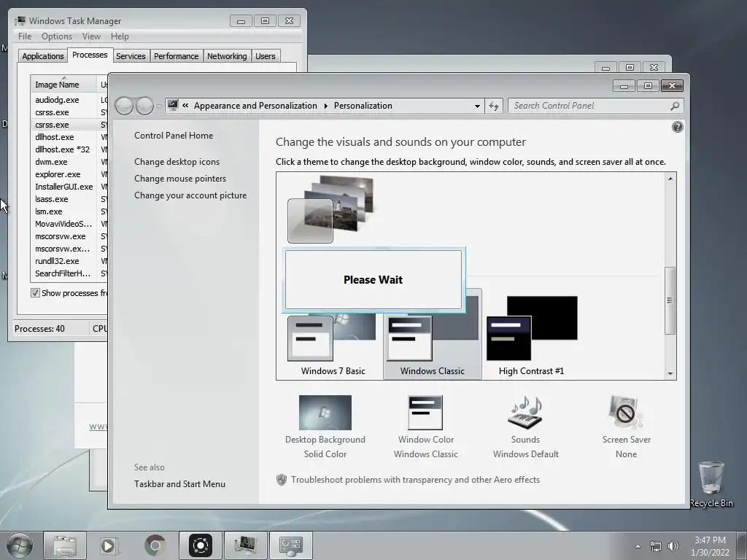Open the Screen Saver settings icon

pyautogui.click(x=626, y=413)
